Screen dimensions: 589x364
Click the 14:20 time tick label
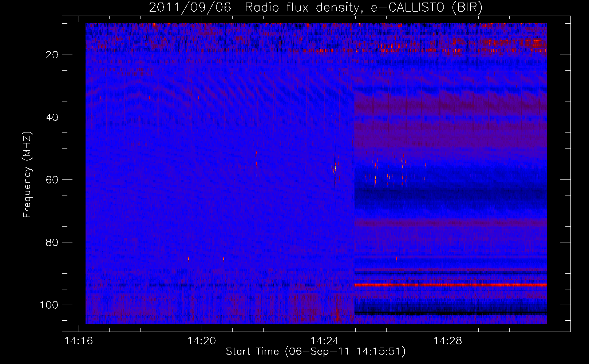click(202, 341)
